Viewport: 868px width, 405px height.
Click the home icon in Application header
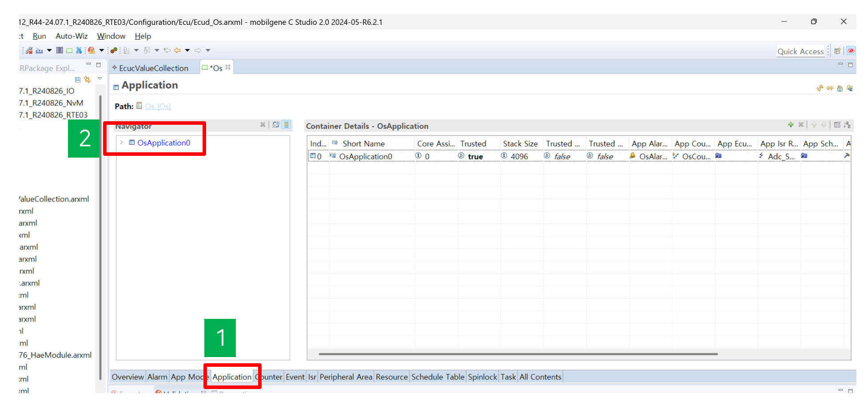[x=840, y=88]
